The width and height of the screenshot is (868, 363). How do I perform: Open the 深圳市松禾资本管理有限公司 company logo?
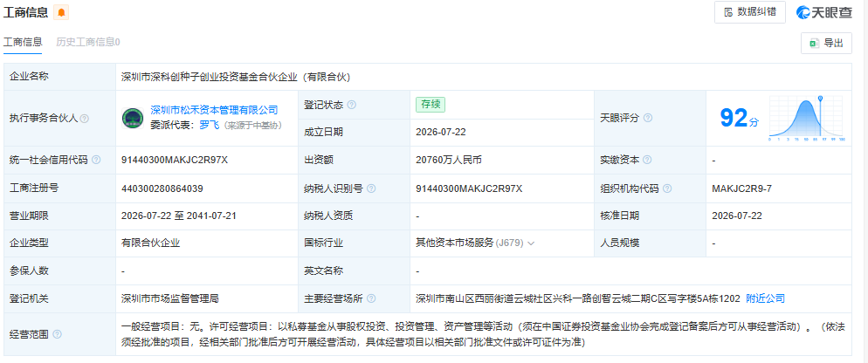pos(133,118)
